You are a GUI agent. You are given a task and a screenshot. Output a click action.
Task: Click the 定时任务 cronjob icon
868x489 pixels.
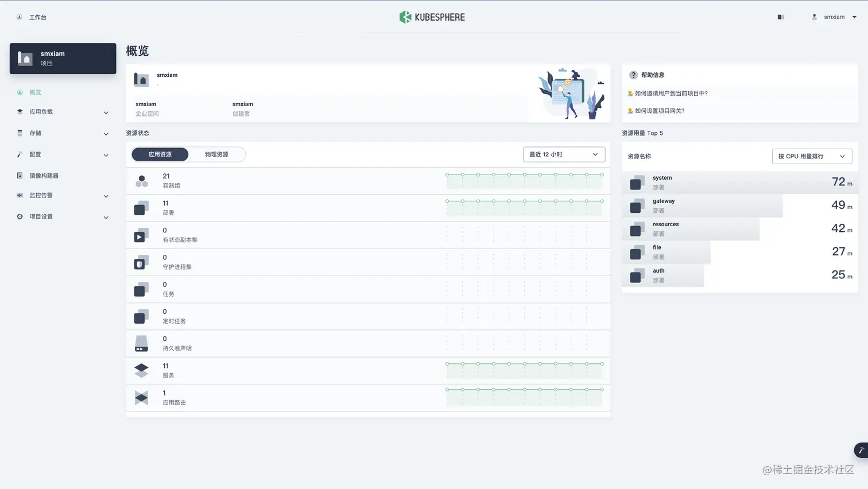click(x=141, y=316)
